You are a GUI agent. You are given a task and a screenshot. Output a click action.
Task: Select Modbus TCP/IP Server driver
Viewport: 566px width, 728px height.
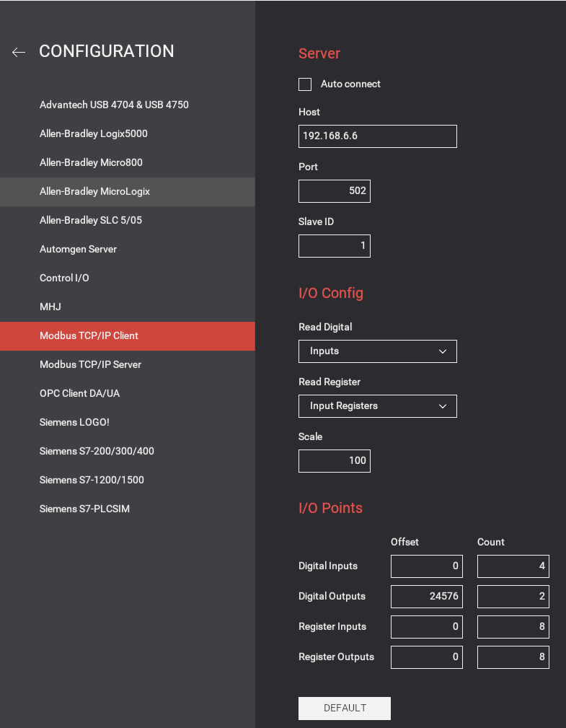point(90,365)
